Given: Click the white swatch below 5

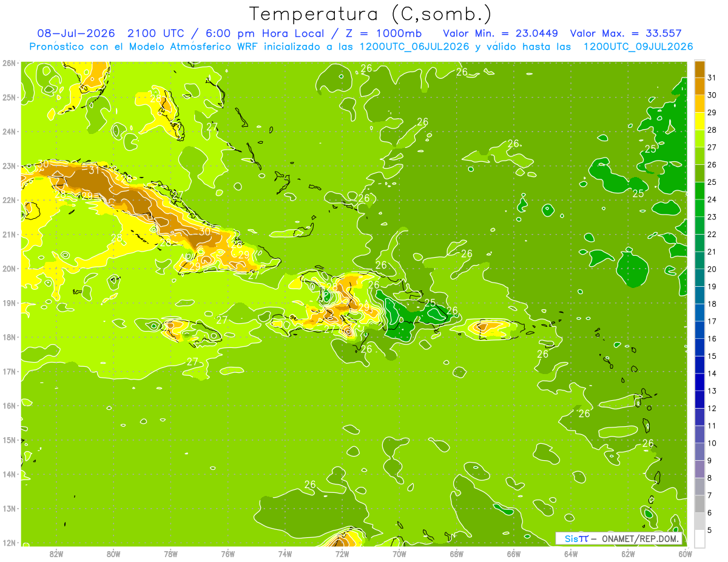Looking at the screenshot, I should tap(699, 539).
